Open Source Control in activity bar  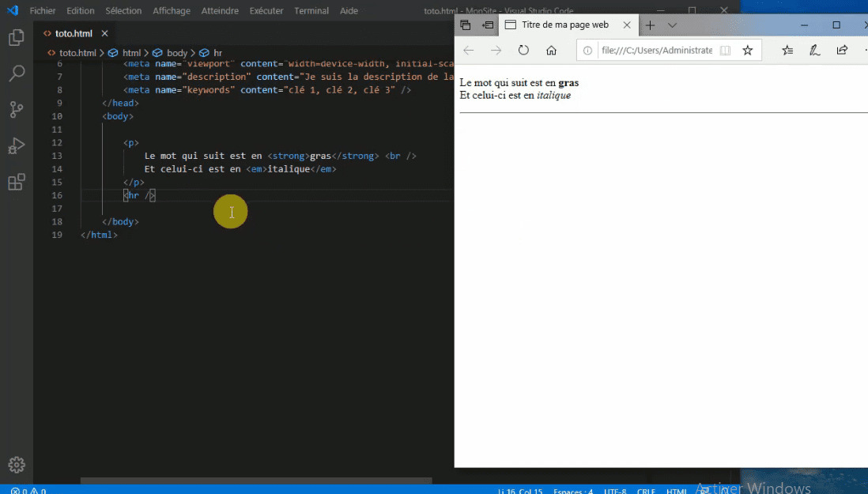click(x=17, y=110)
